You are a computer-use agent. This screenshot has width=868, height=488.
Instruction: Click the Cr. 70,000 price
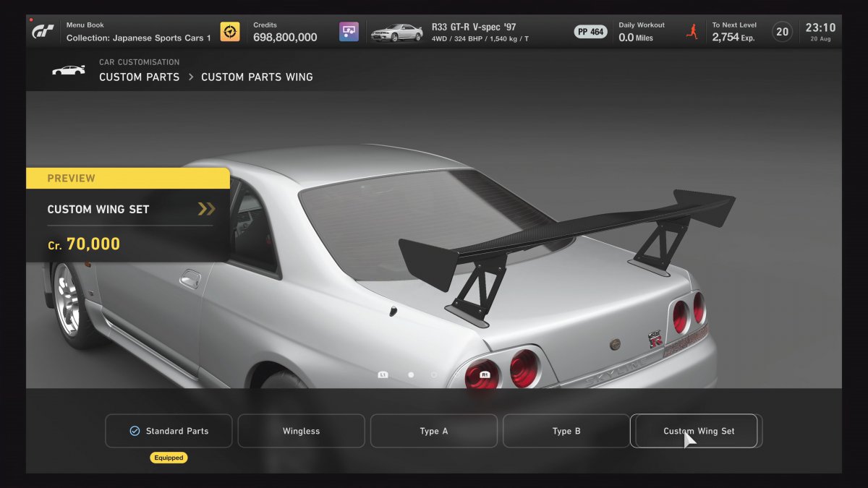pos(84,244)
